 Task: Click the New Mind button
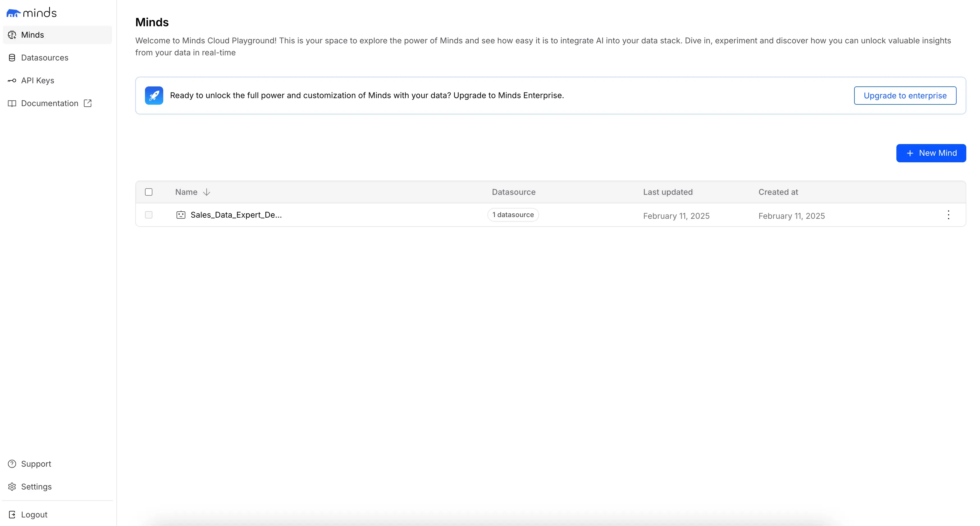pos(931,153)
